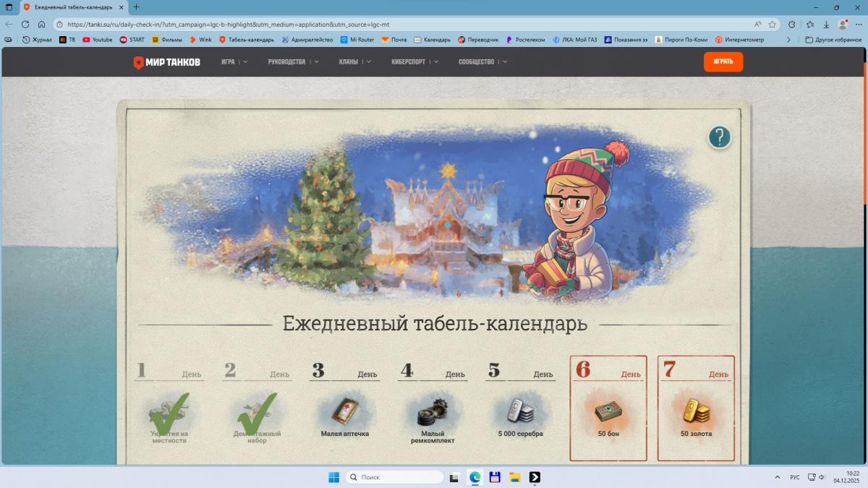Image resolution: width=868 pixels, height=488 pixels.
Task: Show more bookmarks with overflow chevron
Action: coord(788,40)
